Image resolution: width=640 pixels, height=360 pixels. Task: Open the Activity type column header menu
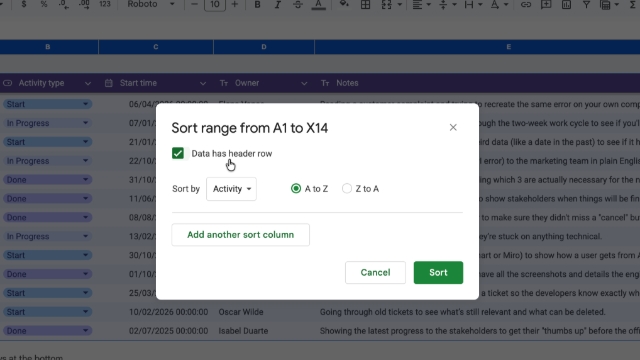88,83
